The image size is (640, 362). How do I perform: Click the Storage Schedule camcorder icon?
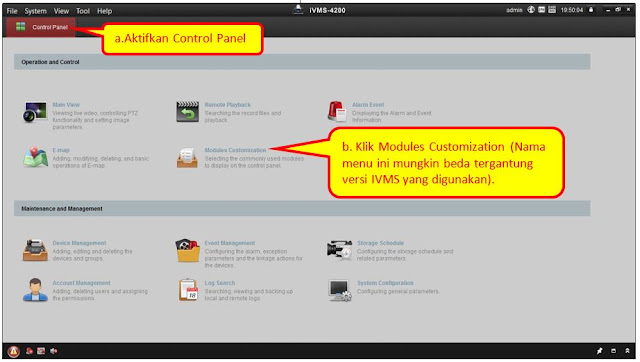339,250
